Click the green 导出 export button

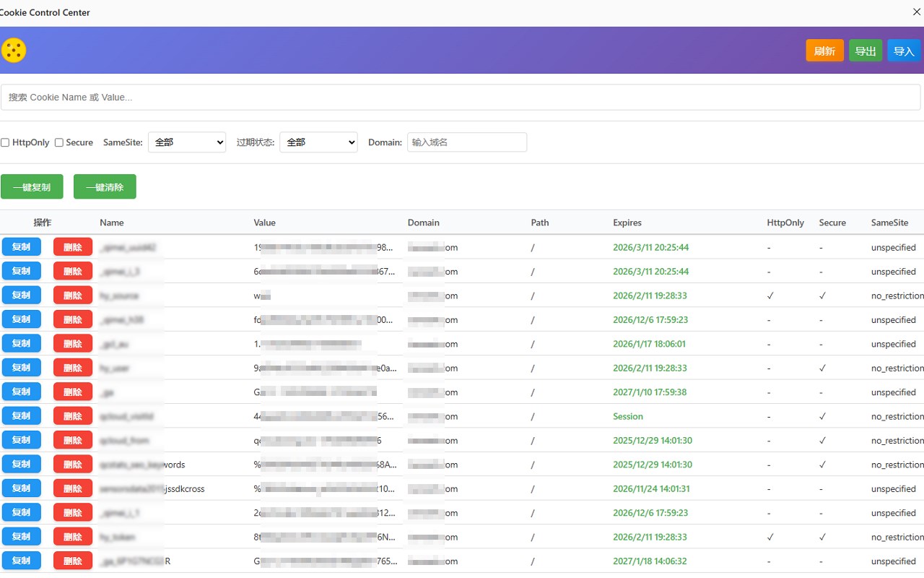[866, 51]
